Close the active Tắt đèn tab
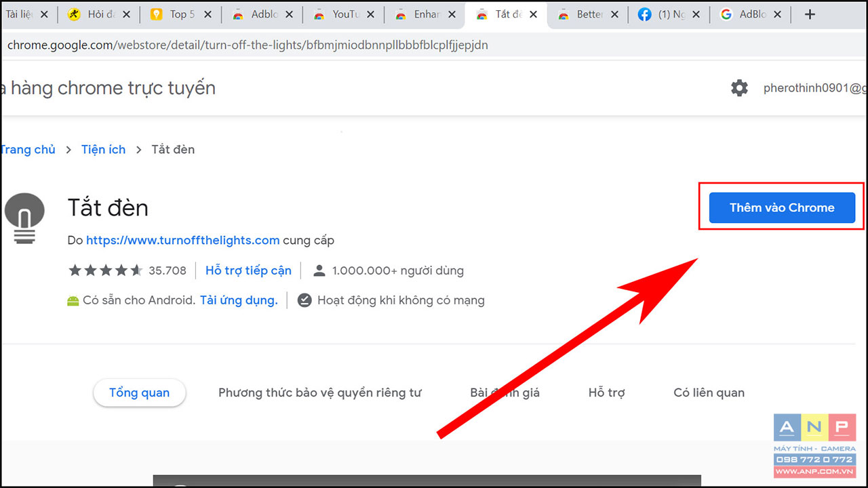The image size is (868, 488). (x=533, y=14)
